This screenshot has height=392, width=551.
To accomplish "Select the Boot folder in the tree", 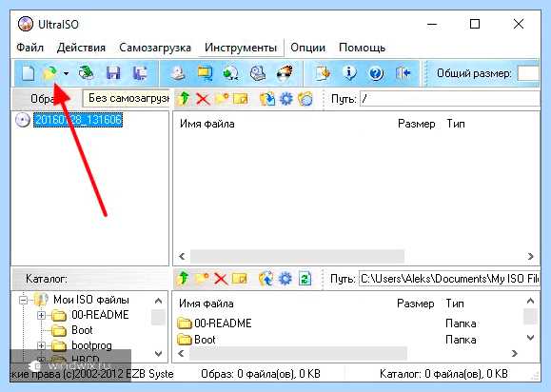I will point(82,330).
